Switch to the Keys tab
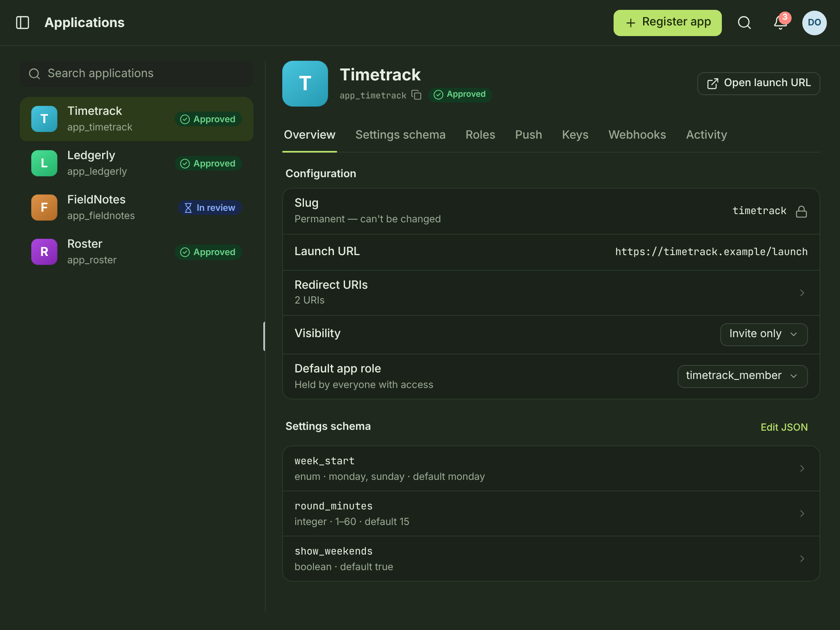This screenshot has height=630, width=840. click(x=575, y=135)
